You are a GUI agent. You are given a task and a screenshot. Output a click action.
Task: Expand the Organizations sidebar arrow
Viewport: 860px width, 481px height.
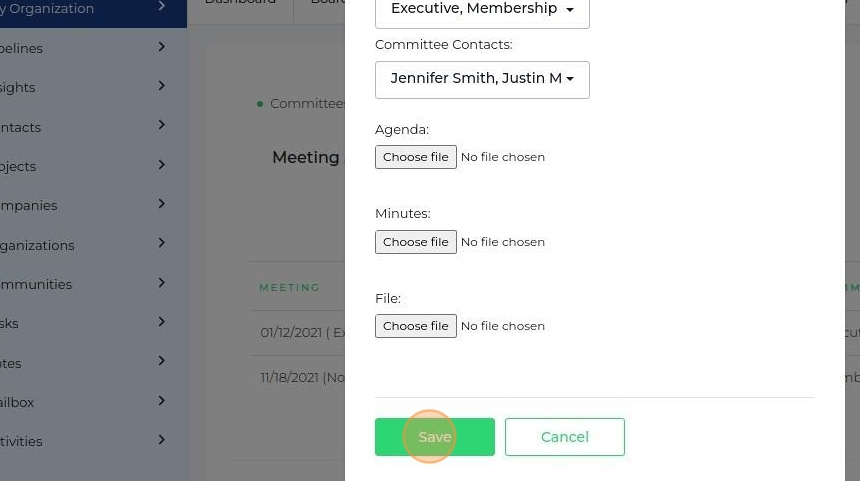tap(162, 244)
